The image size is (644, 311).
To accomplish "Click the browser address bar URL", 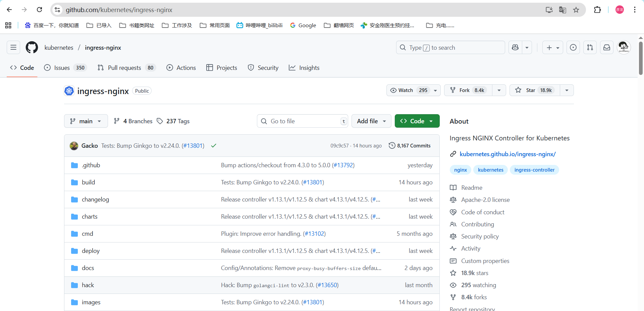I will click(119, 10).
